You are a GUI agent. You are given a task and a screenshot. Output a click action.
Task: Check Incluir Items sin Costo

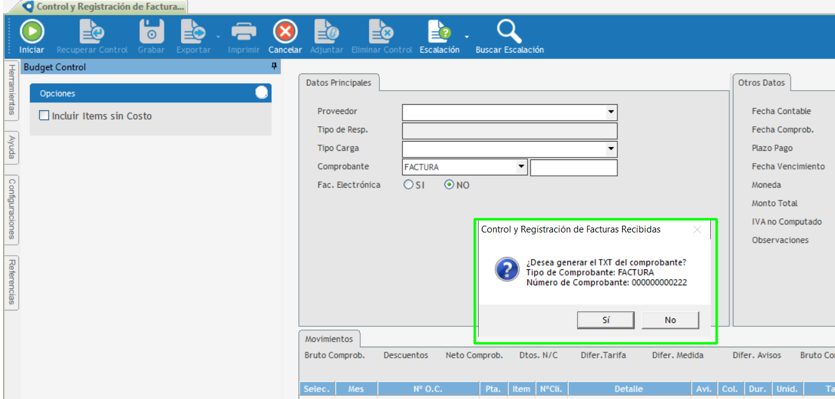44,116
